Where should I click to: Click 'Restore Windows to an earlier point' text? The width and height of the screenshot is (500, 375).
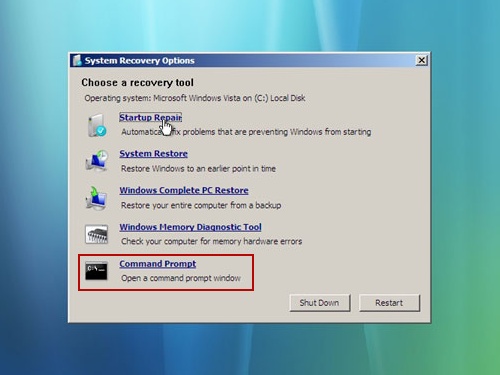[198, 169]
